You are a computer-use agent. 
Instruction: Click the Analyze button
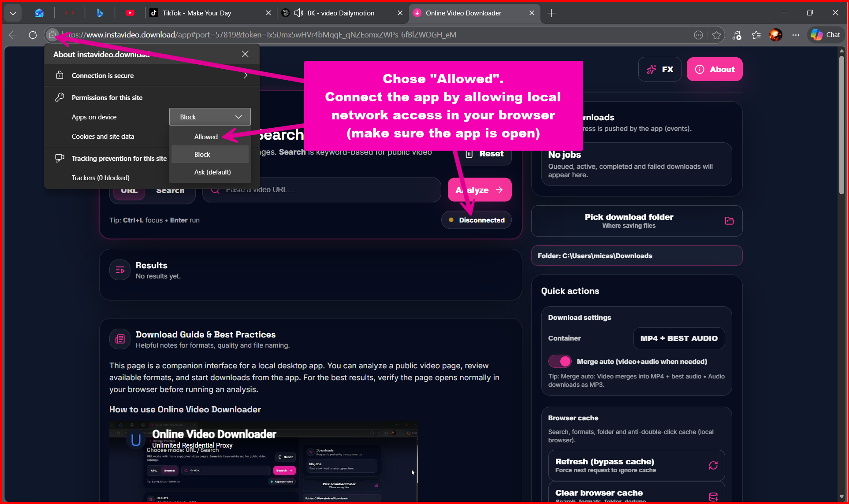pyautogui.click(x=479, y=189)
